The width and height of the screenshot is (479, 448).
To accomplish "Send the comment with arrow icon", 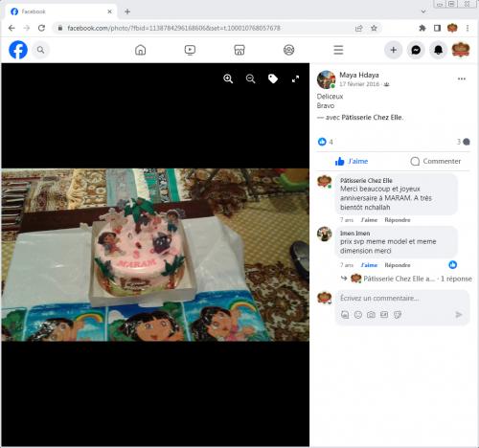I will pyautogui.click(x=459, y=315).
